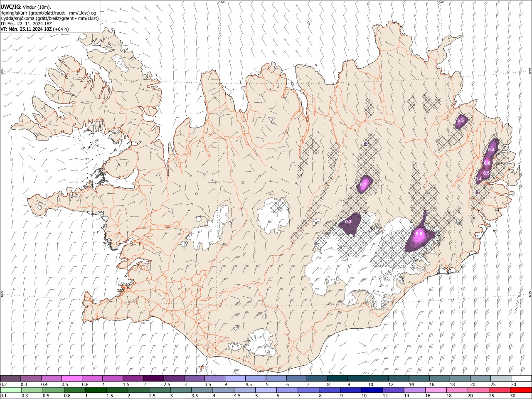The width and height of the screenshot is (532, 399).
Task: Click the red 30 swatch in the lower legend row
Action: tap(521, 390)
